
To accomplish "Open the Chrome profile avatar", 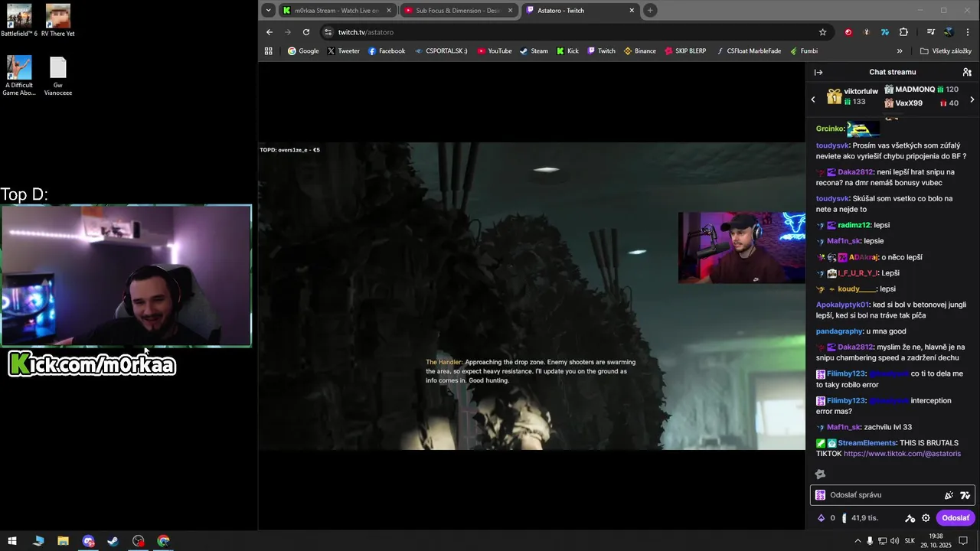I will coord(949,32).
